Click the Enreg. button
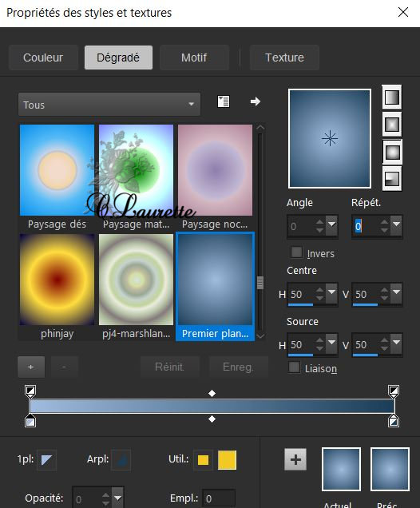This screenshot has height=508, width=420. 238,367
